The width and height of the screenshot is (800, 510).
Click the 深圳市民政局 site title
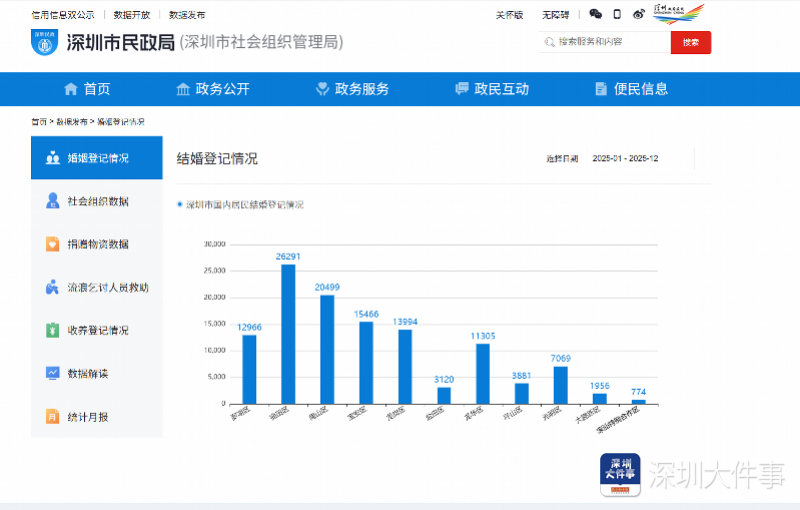pyautogui.click(x=121, y=42)
